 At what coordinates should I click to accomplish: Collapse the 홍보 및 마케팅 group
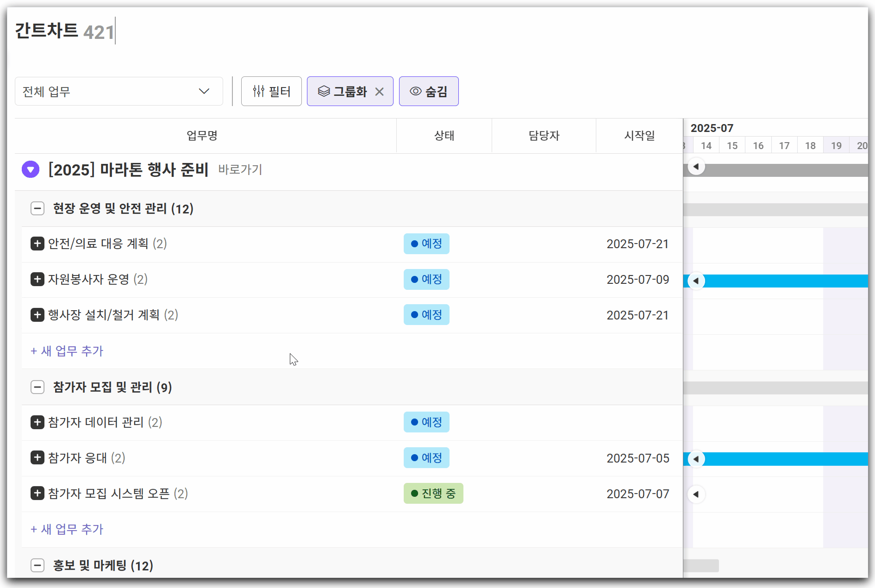(x=37, y=565)
